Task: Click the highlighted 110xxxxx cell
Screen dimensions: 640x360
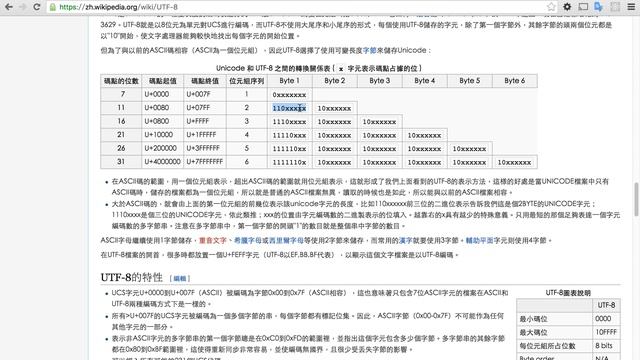Action: pos(289,108)
